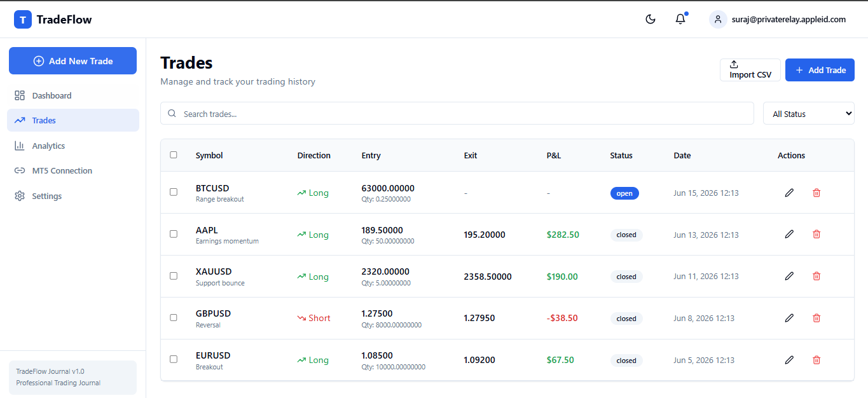The height and width of the screenshot is (398, 868).
Task: Click the exit price 1.09200
Action: [x=479, y=360]
